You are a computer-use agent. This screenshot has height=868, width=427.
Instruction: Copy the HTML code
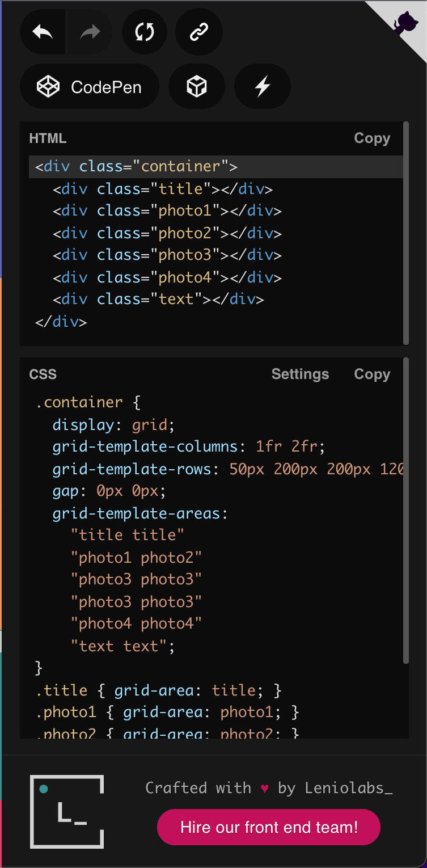click(372, 138)
